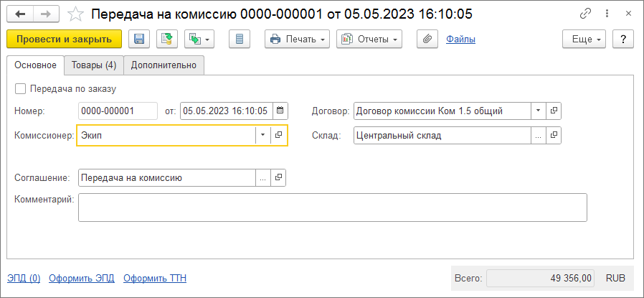Open the Печать print menu
This screenshot has height=298, width=644.
point(298,39)
